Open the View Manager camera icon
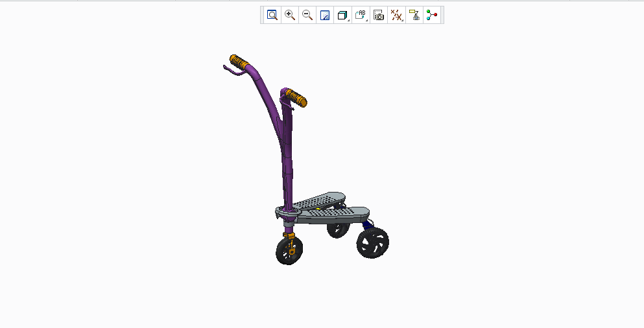 [379, 15]
